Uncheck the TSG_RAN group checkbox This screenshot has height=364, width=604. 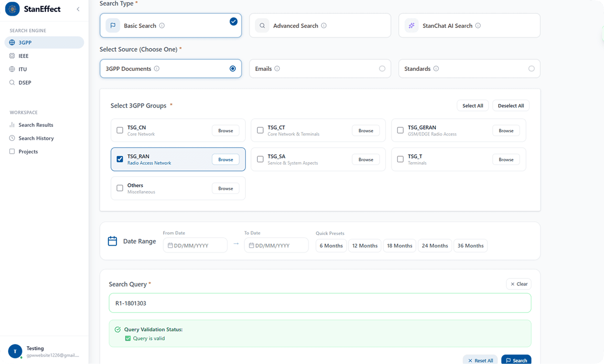[120, 159]
